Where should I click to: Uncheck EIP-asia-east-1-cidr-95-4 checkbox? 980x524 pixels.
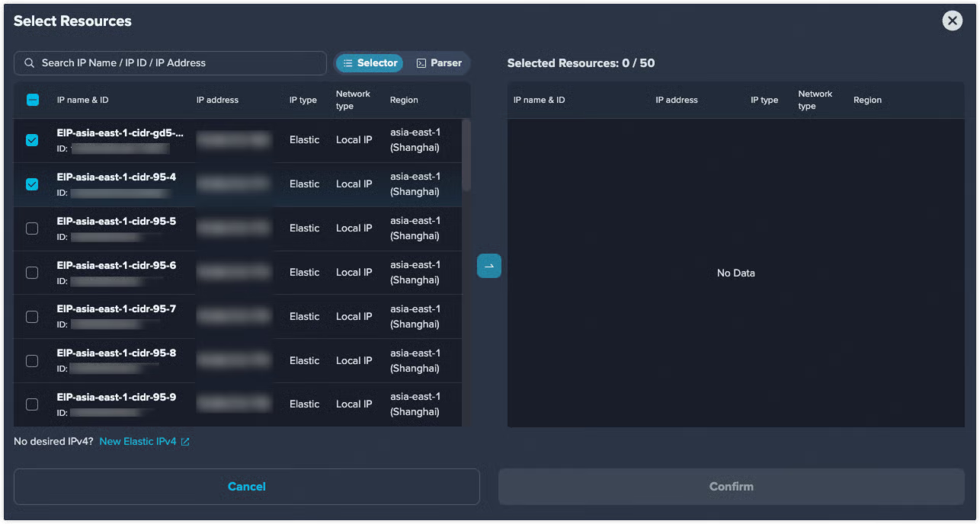coord(32,184)
